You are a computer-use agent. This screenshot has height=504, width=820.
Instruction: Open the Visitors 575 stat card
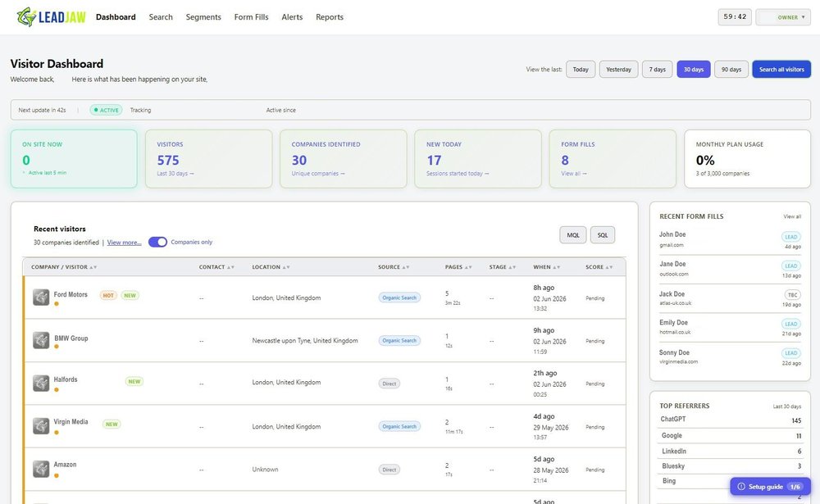pyautogui.click(x=208, y=159)
